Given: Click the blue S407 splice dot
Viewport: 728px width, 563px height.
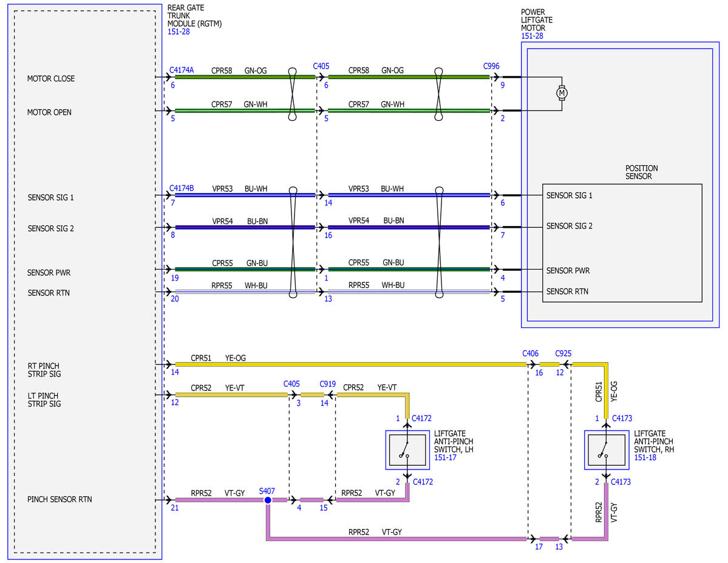Looking at the screenshot, I should [268, 500].
